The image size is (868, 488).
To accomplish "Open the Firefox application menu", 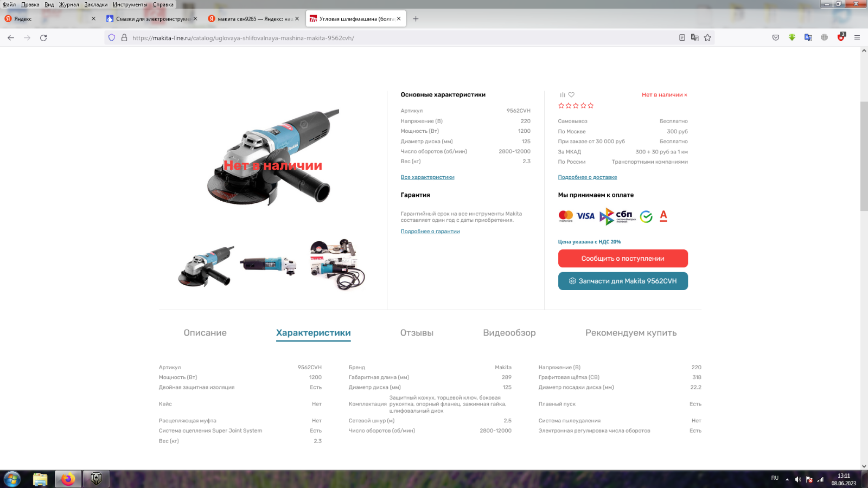I will point(857,38).
